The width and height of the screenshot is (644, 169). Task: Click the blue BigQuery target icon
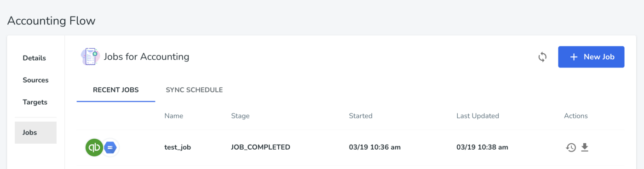(110, 147)
